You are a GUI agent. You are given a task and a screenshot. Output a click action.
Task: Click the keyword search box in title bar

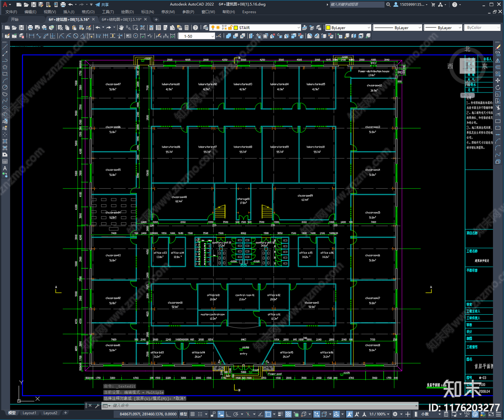357,4
